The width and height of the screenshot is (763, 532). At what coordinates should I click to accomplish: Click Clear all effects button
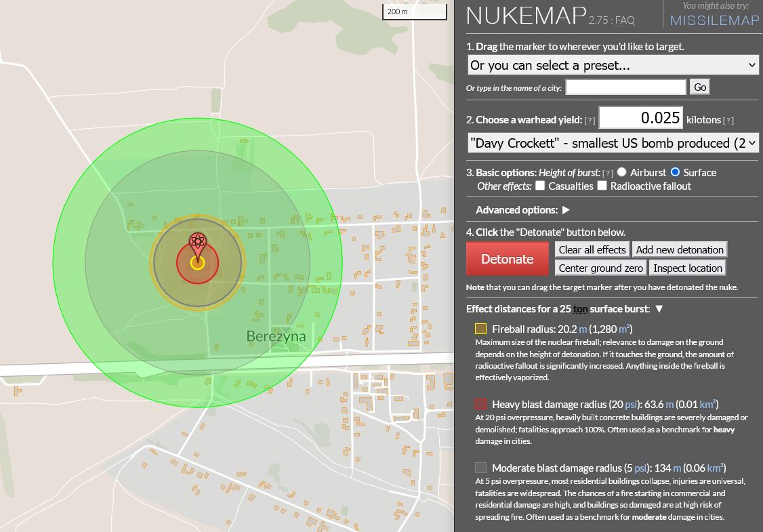592,249
